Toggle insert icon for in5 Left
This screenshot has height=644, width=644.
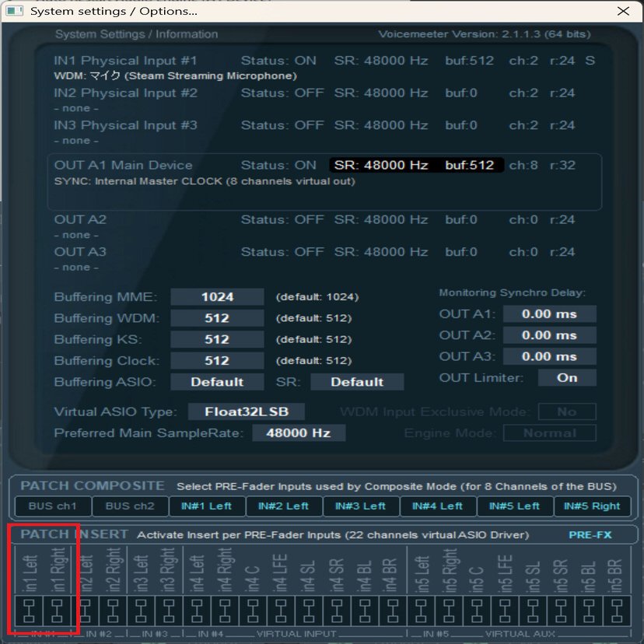[x=421, y=611]
